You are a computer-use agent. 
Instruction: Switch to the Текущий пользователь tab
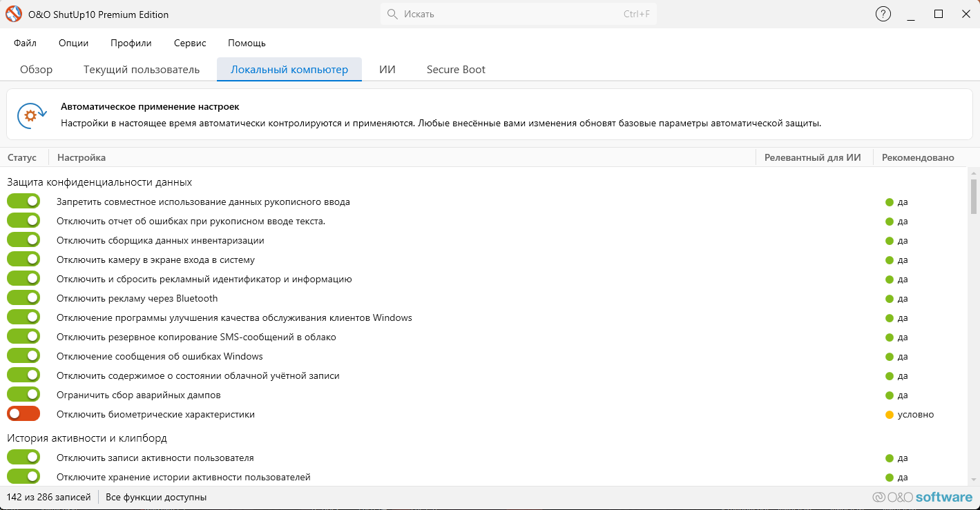point(142,69)
